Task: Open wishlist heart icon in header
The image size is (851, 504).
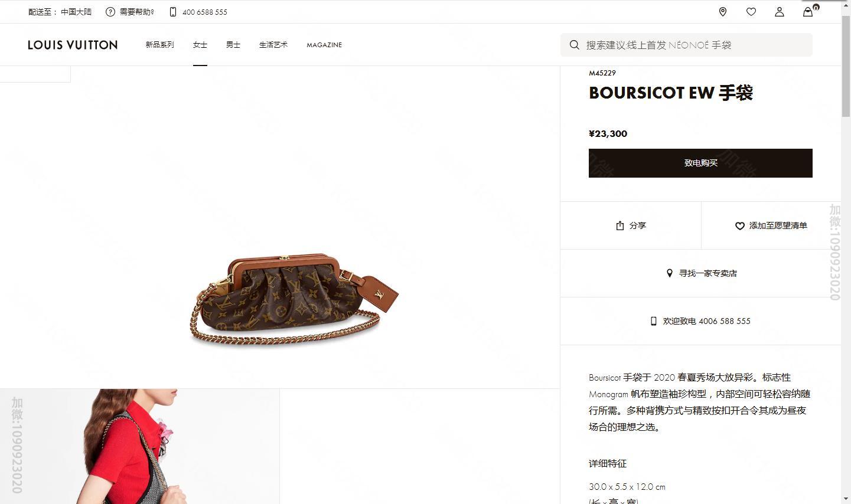Action: tap(751, 12)
